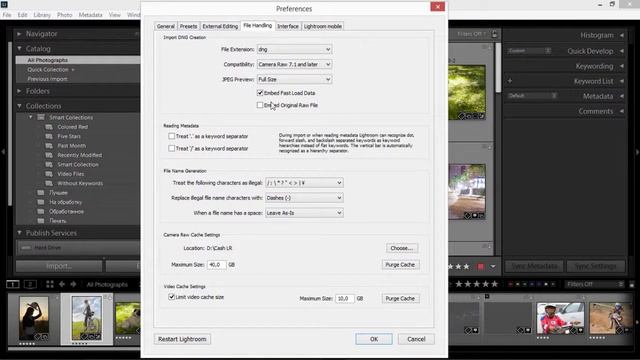Collapse the Publish Services panel
This screenshot has width=640, height=360.
tap(19, 233)
